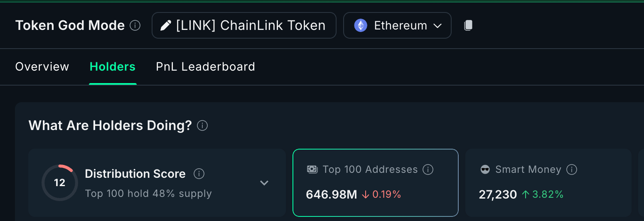Screen dimensions: 644x221
Task: Open the Ethereum chain dropdown
Action: click(437, 26)
